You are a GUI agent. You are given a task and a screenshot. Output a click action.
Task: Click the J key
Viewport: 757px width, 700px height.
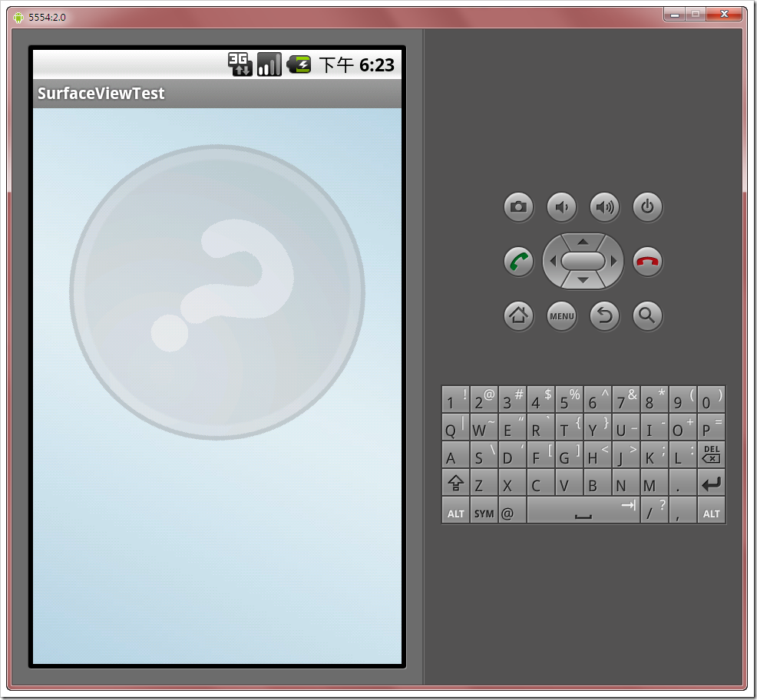coord(626,454)
